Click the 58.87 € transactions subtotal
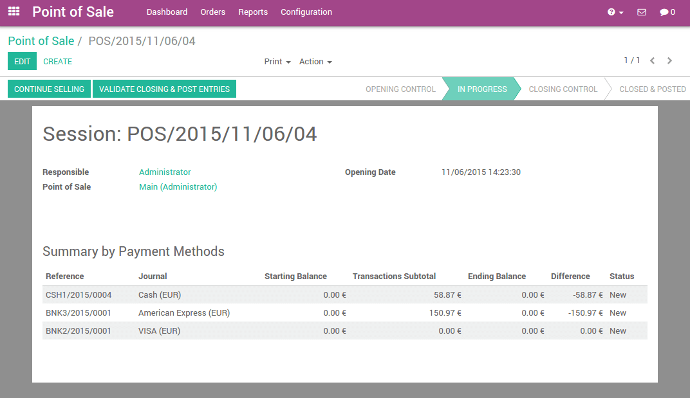Image resolution: width=690 pixels, height=398 pixels. [447, 295]
